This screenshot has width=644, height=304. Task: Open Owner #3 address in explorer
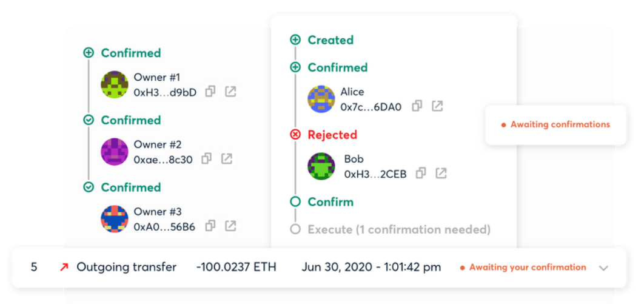click(x=230, y=226)
